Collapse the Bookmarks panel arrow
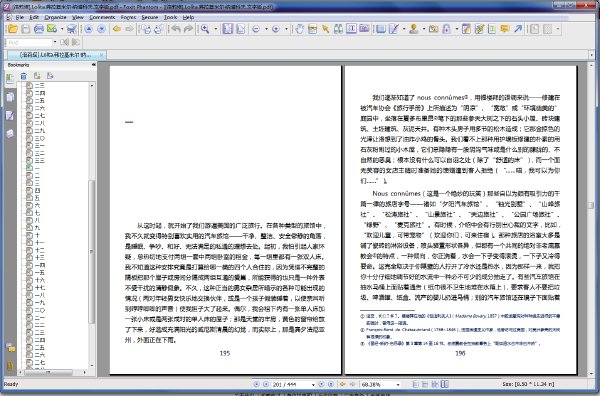 [x=93, y=65]
